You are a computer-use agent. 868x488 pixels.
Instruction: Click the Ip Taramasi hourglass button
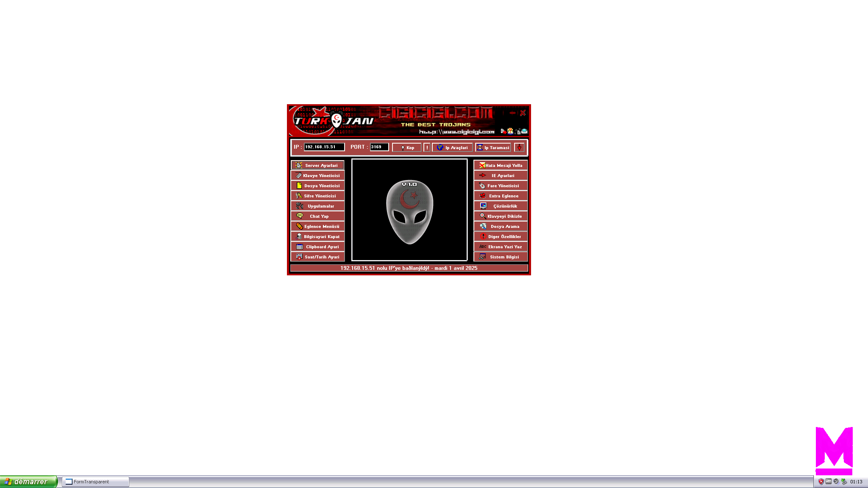click(x=493, y=147)
